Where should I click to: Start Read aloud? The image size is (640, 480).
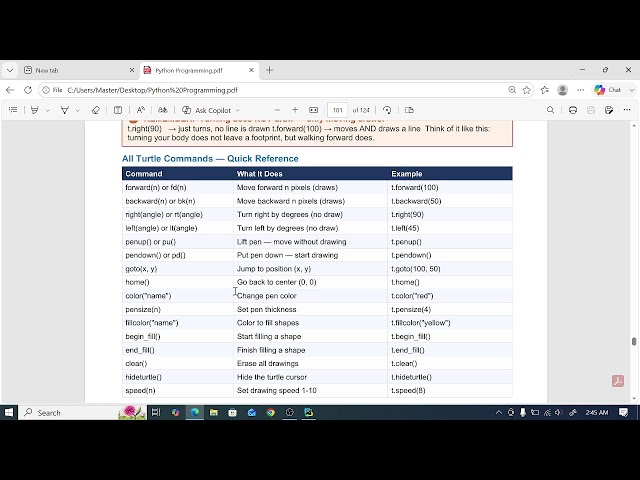point(141,110)
